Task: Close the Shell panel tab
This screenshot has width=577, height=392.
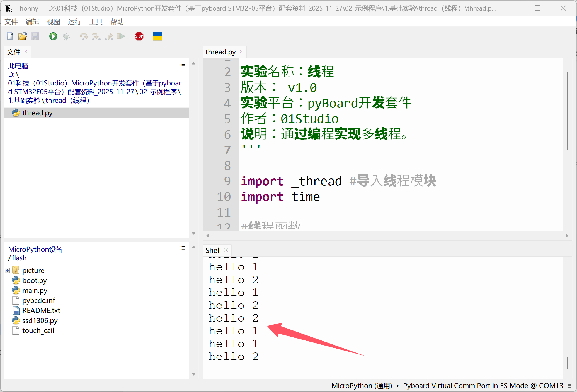Action: pos(226,250)
